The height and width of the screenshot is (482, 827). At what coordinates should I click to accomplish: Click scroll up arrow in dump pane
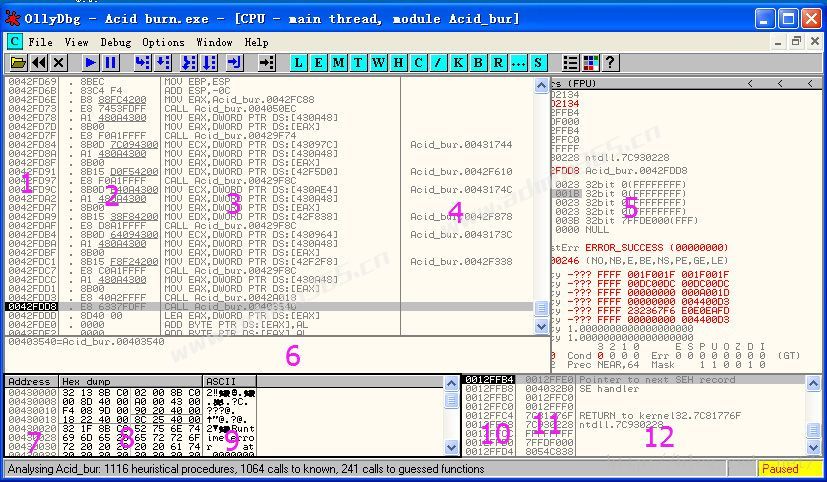tap(451, 383)
